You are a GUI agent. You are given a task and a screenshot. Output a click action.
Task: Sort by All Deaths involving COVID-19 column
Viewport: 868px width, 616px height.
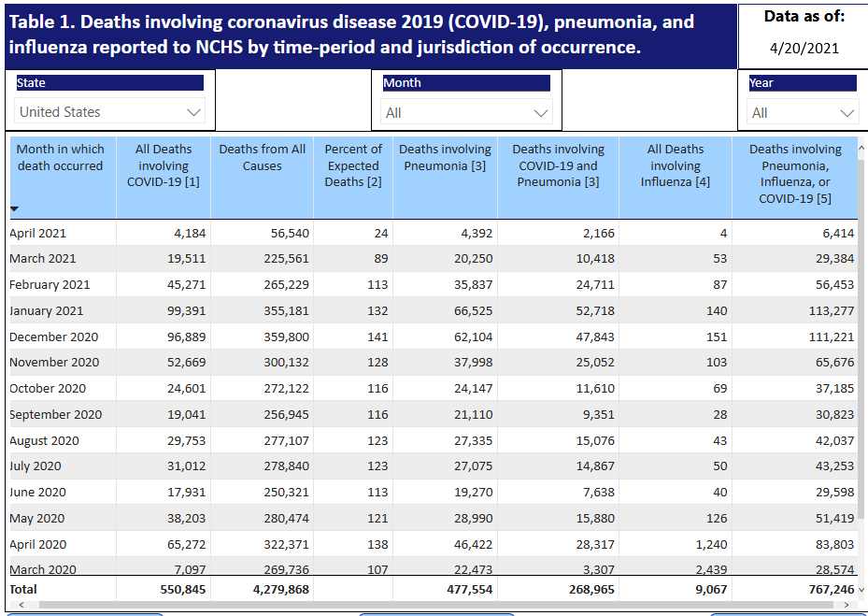[x=164, y=165]
